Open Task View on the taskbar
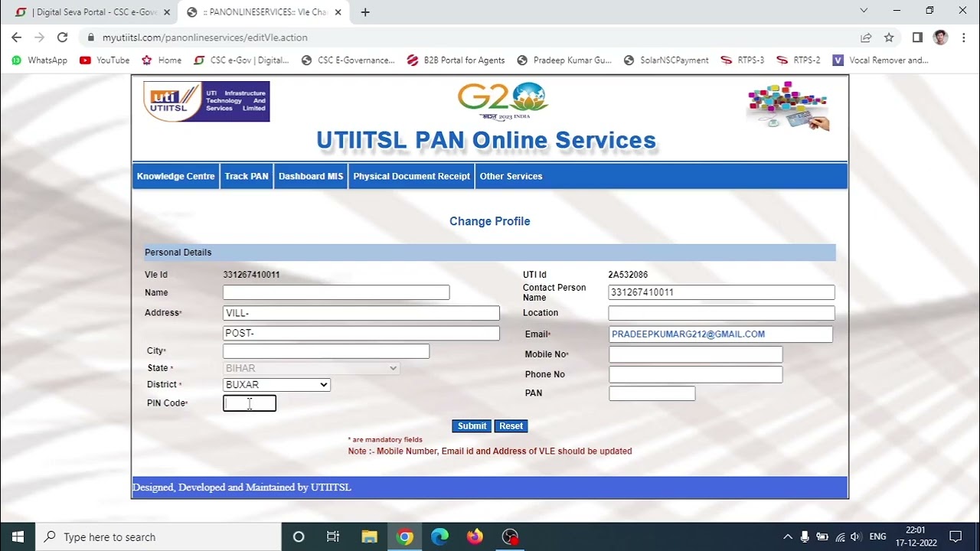The height and width of the screenshot is (551, 980). click(333, 536)
